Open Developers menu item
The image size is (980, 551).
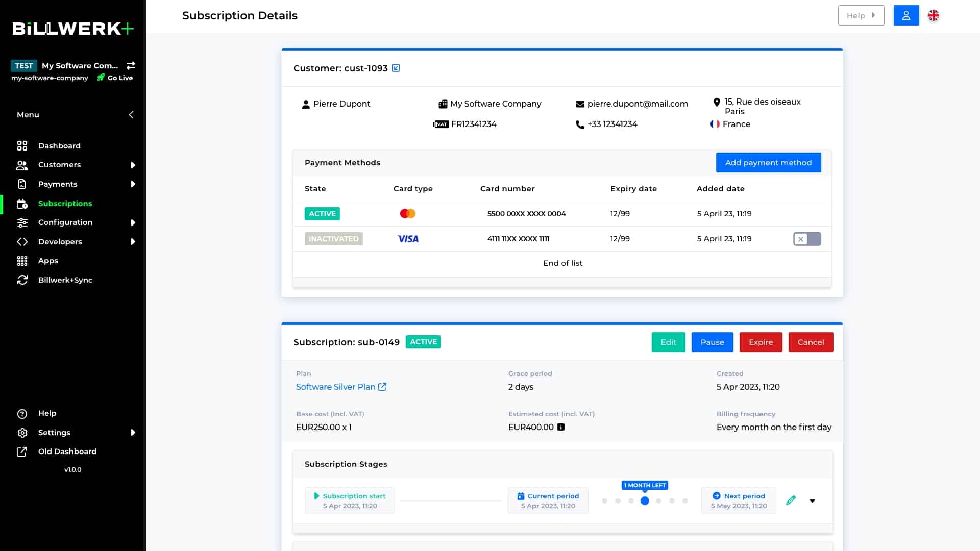tap(60, 242)
